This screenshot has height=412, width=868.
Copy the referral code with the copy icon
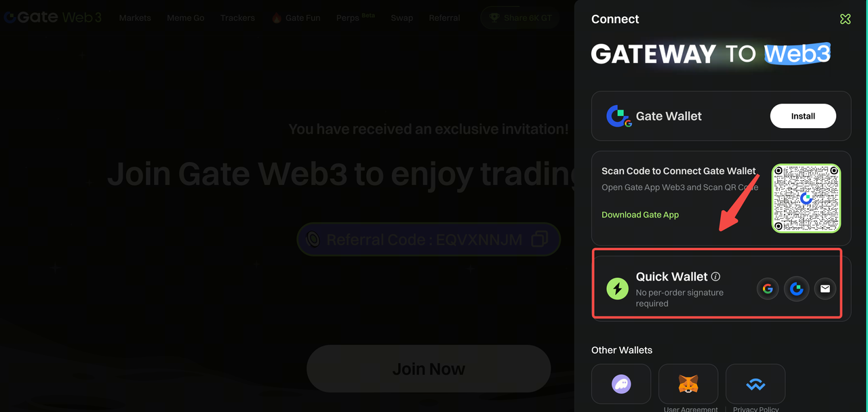(x=540, y=239)
